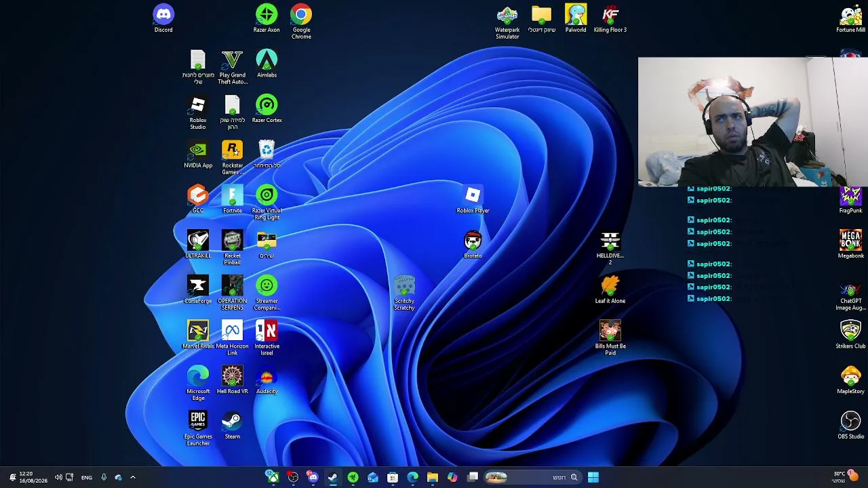Select the Streamer Companion desktop icon
The height and width of the screenshot is (488, 868).
coord(267,293)
